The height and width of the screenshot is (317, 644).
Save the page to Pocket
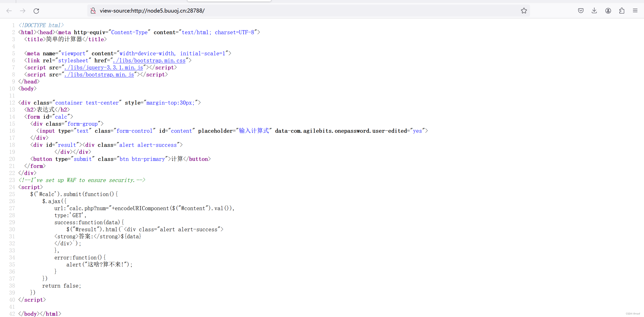(x=581, y=11)
